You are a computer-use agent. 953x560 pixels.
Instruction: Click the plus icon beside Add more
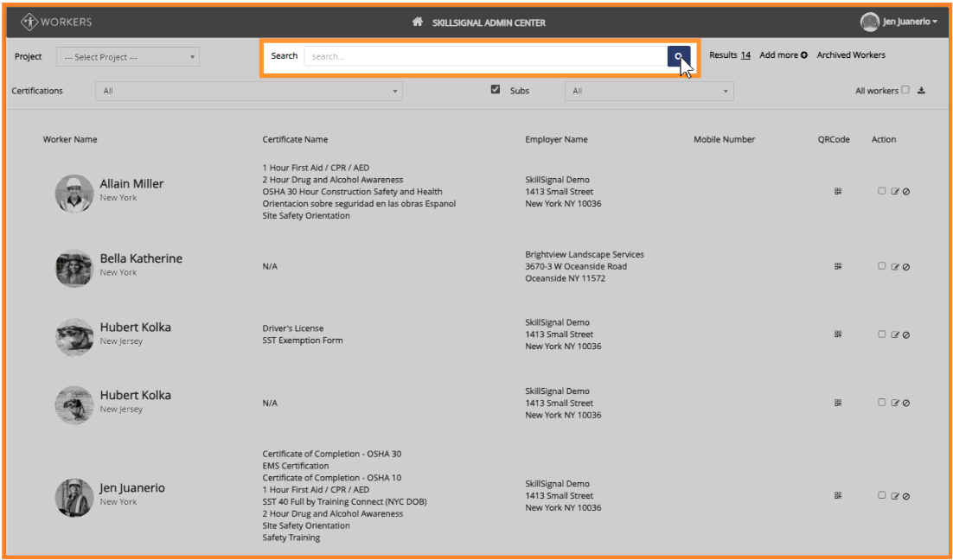pos(804,55)
